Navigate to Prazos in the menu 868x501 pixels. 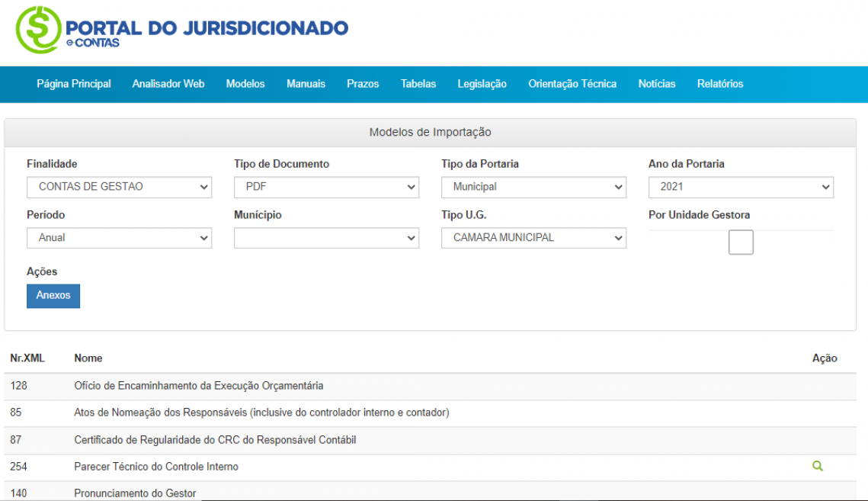363,84
